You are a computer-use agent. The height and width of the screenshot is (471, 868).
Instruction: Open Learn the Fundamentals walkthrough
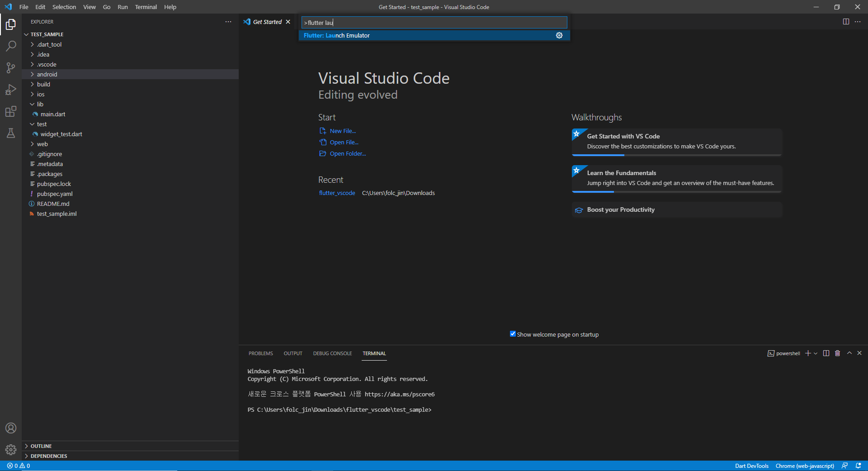pos(677,179)
